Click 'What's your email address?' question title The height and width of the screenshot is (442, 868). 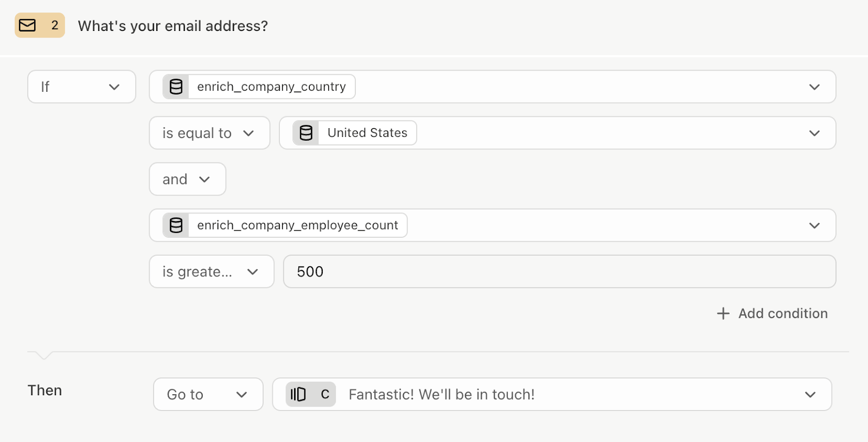pyautogui.click(x=173, y=26)
